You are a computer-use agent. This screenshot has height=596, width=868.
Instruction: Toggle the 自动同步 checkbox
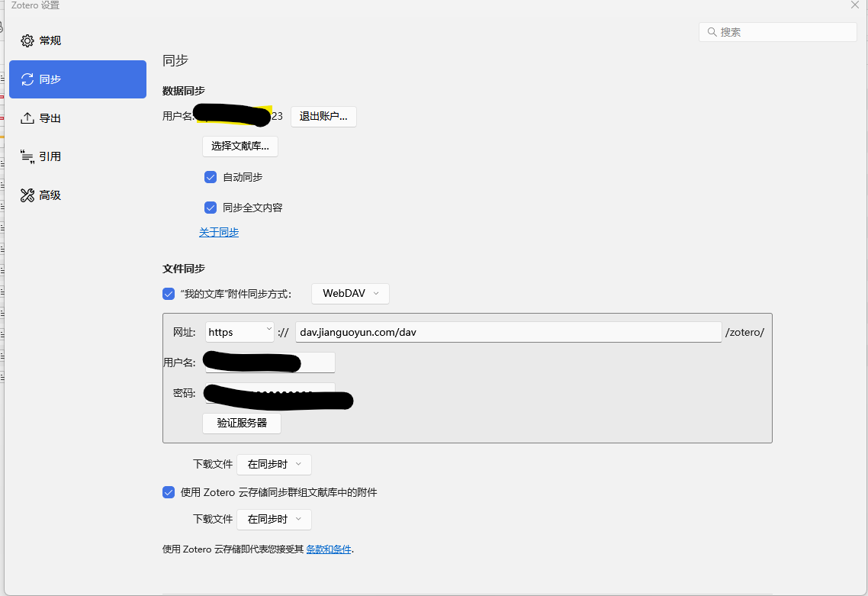(211, 177)
